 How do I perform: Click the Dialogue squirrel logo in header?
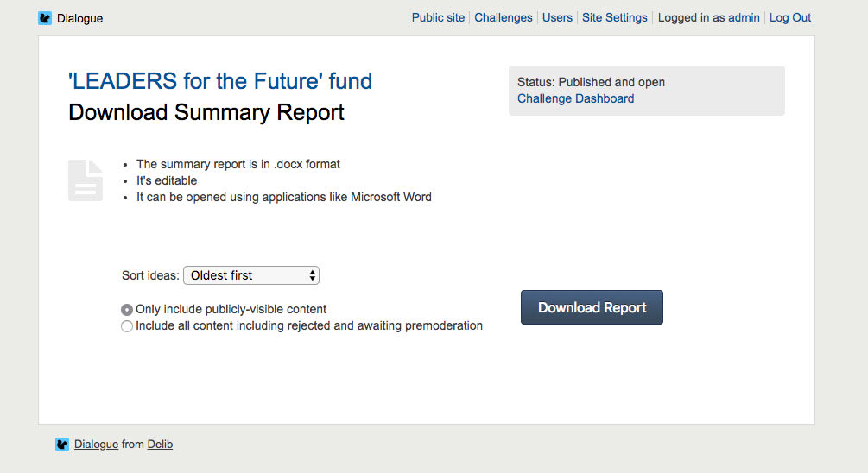coord(45,18)
